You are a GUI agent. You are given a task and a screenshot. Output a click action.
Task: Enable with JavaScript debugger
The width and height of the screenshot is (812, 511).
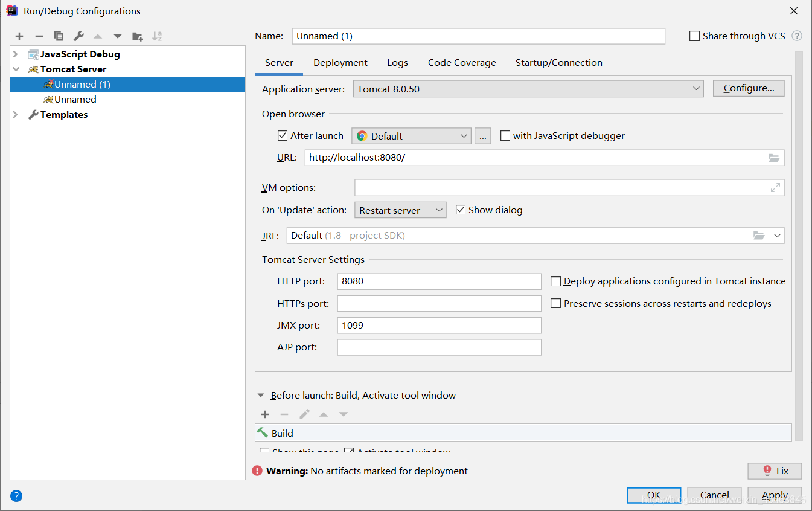click(505, 136)
